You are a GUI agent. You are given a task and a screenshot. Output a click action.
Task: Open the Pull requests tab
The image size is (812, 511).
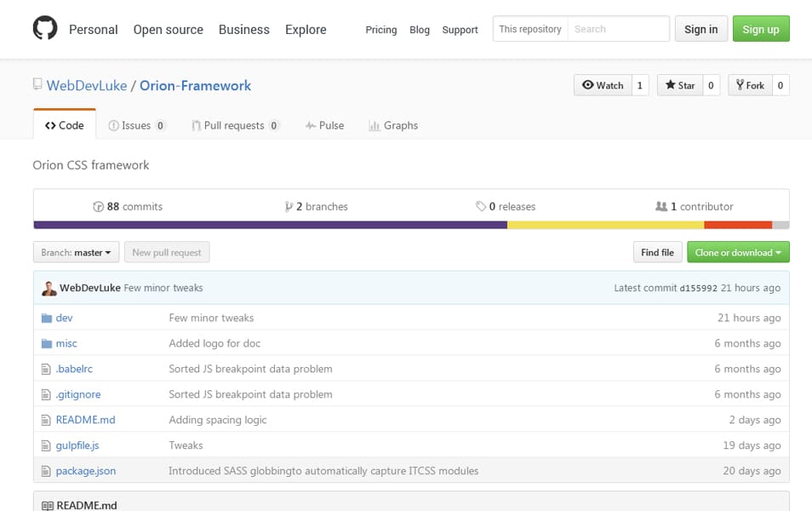pyautogui.click(x=236, y=125)
